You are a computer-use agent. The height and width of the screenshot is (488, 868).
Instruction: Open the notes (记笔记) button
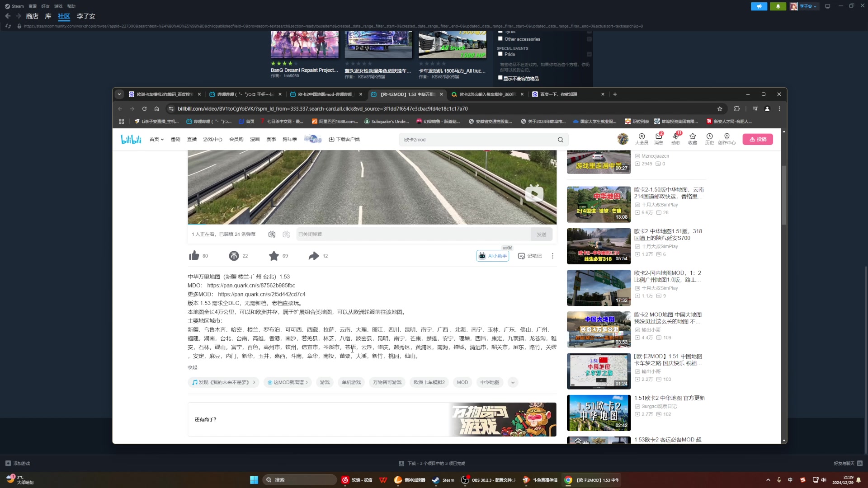coord(529,256)
